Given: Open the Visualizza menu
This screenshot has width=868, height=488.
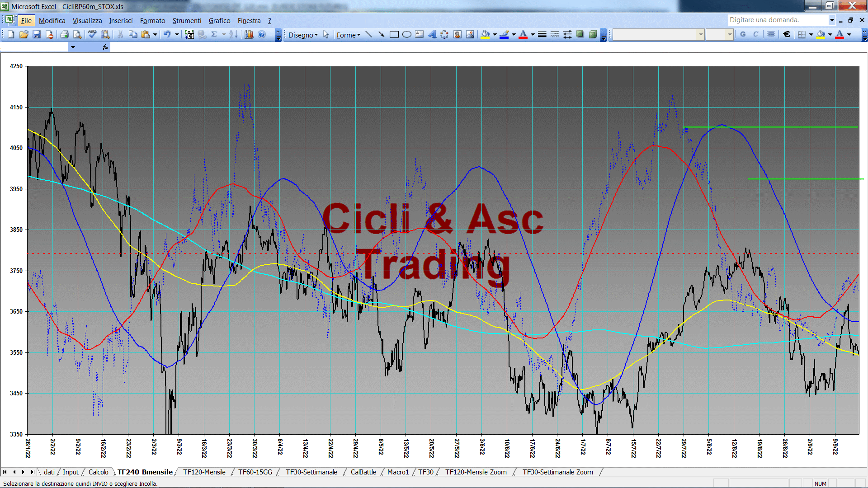Looking at the screenshot, I should click(x=87, y=21).
